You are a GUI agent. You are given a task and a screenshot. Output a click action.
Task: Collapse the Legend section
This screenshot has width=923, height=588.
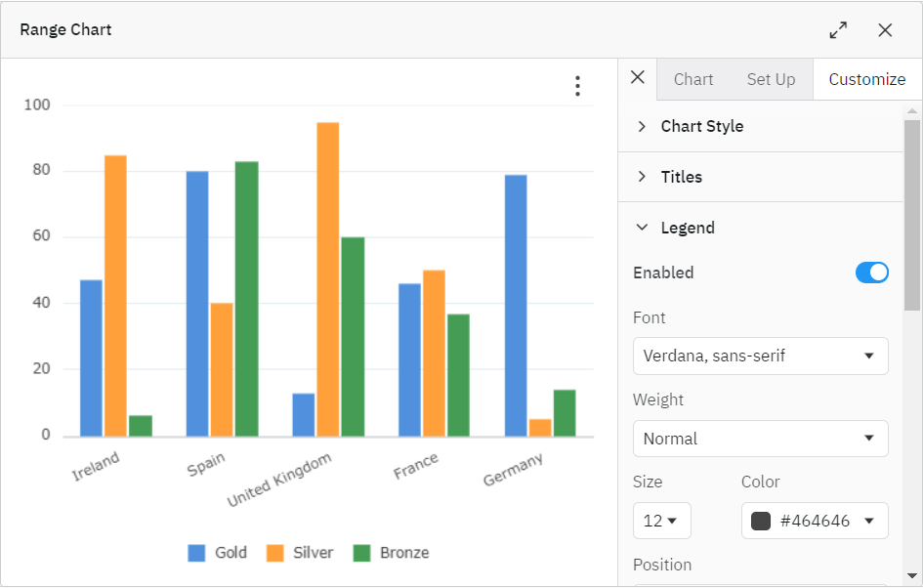760,228
